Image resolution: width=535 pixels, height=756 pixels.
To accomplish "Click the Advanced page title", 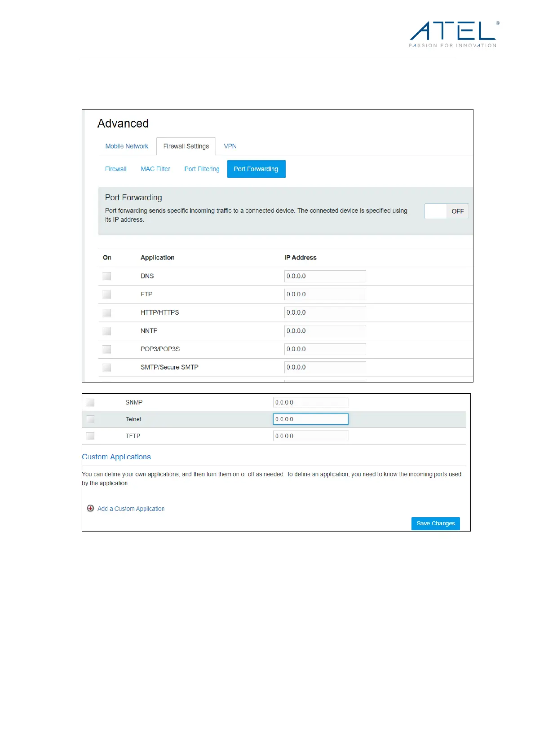I will 123,123.
